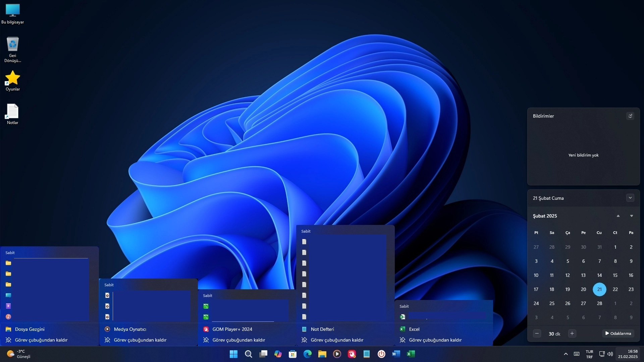Launch Copilot from the taskbar
This screenshot has height=362, width=644.
click(278, 354)
